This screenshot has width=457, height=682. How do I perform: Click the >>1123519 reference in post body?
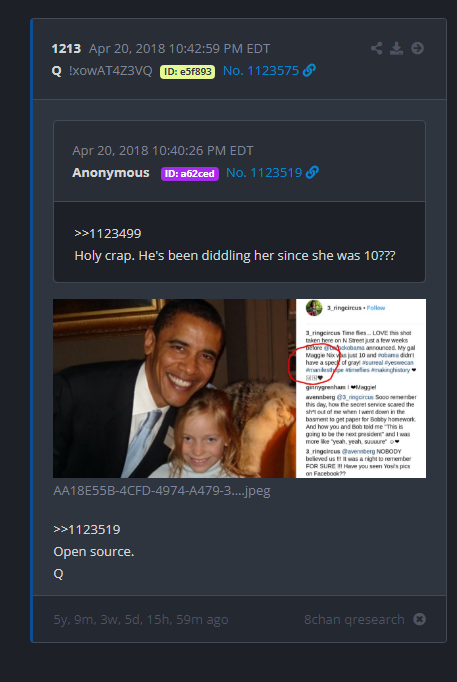[x=87, y=529]
